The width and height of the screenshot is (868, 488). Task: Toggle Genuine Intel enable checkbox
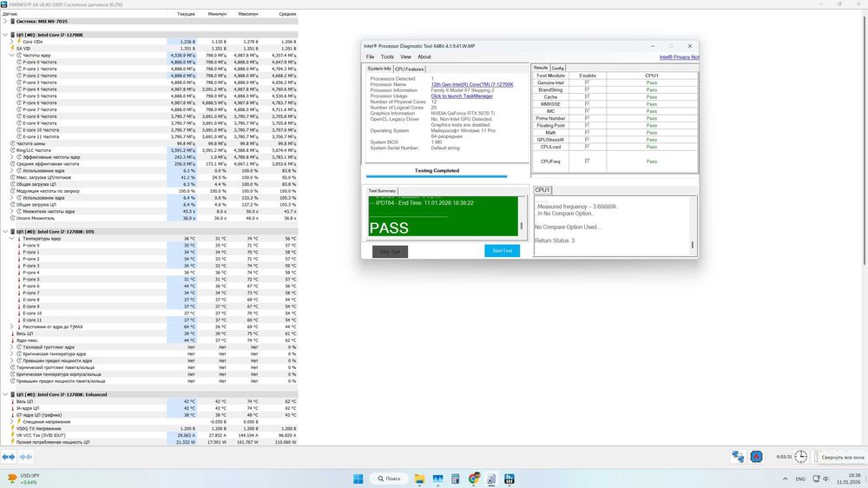pyautogui.click(x=587, y=82)
